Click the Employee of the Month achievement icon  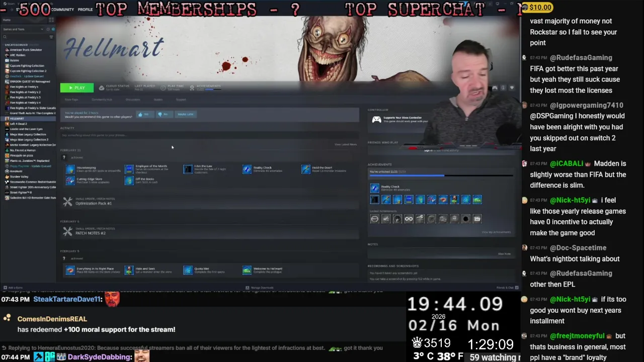point(129,169)
